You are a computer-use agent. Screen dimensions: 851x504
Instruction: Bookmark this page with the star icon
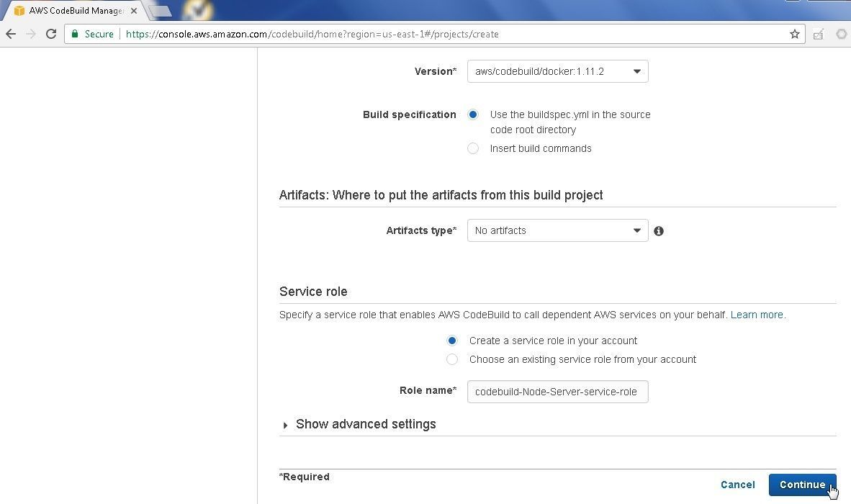(795, 34)
